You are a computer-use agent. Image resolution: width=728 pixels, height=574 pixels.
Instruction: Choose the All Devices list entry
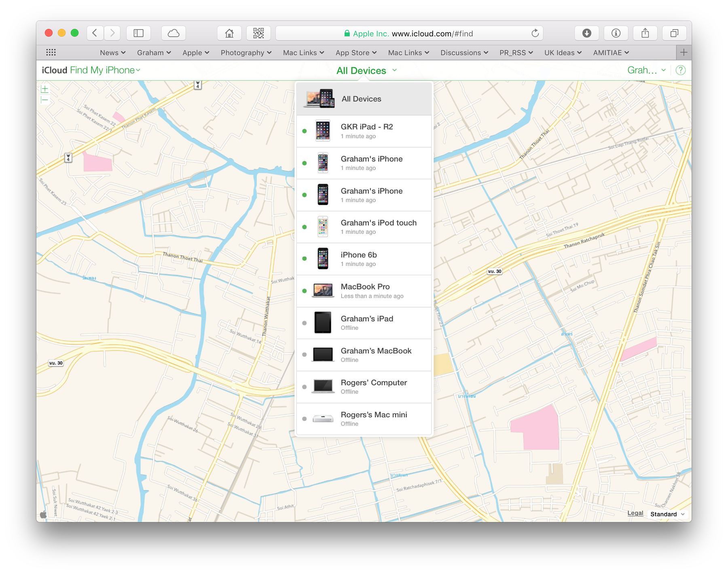coord(364,99)
